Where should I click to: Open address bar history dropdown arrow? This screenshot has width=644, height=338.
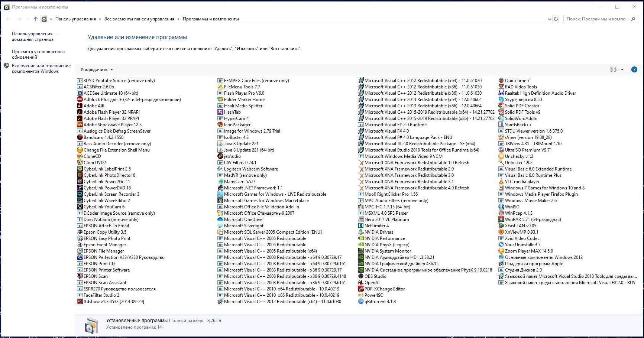[x=549, y=19]
